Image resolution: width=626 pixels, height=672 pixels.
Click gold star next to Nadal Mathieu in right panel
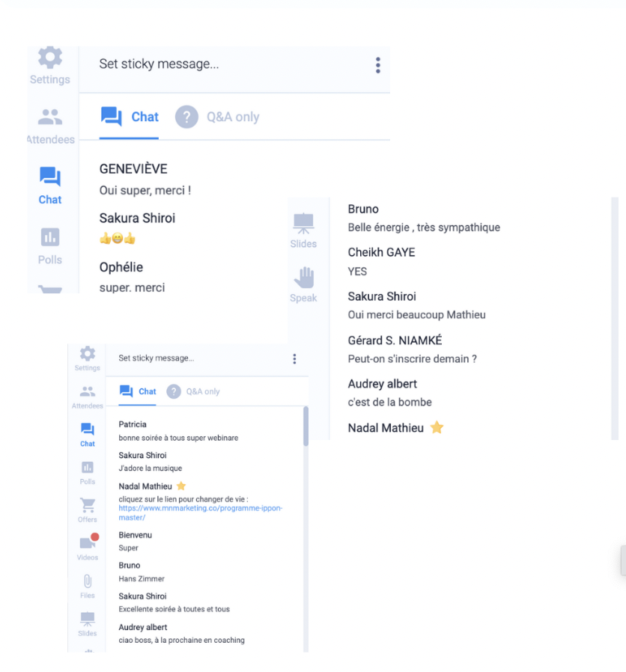[x=437, y=427]
